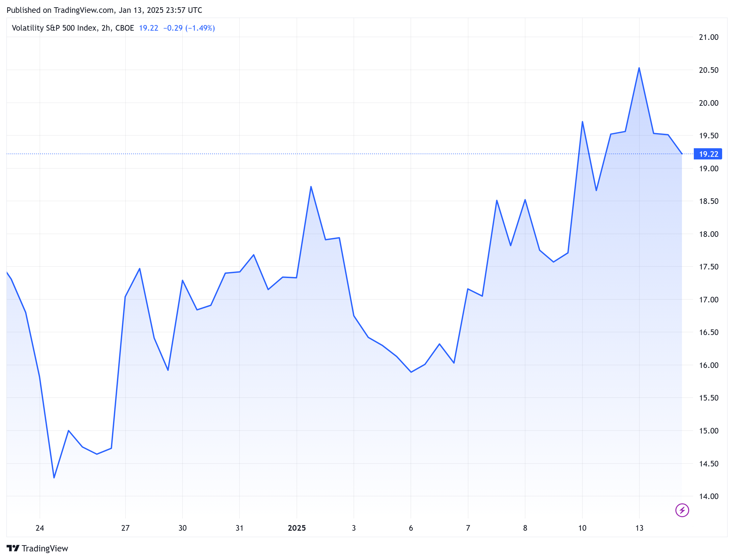Click the blue 19.22 current price label

pos(708,154)
